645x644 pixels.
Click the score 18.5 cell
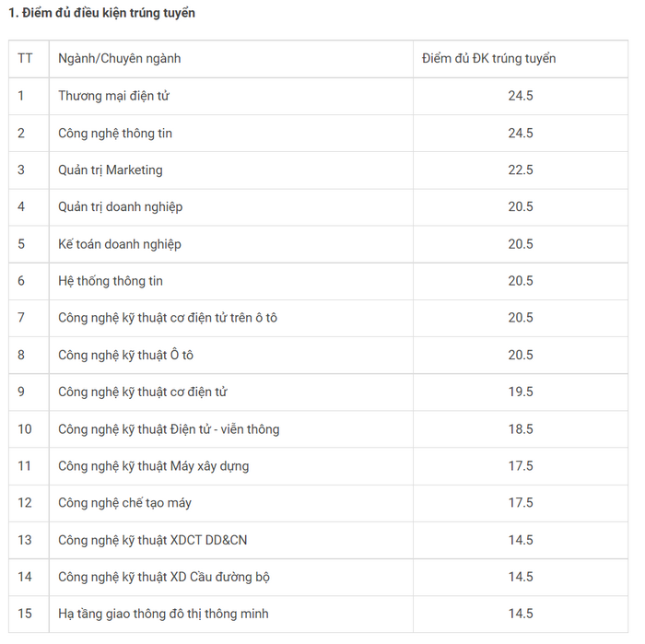pyautogui.click(x=521, y=429)
